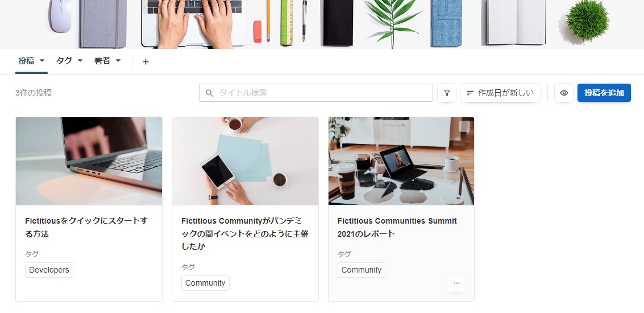The image size is (644, 313).
Task: Switch to the 著者 tab
Action: click(x=102, y=61)
